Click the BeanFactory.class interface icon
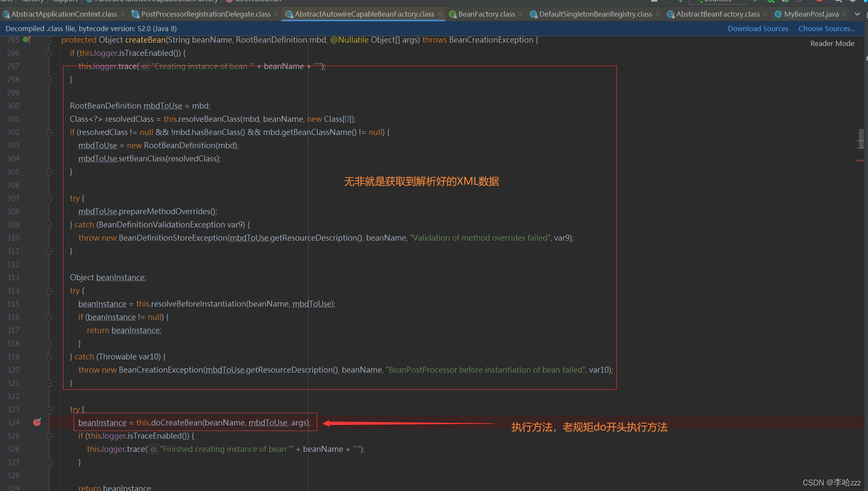 [453, 14]
